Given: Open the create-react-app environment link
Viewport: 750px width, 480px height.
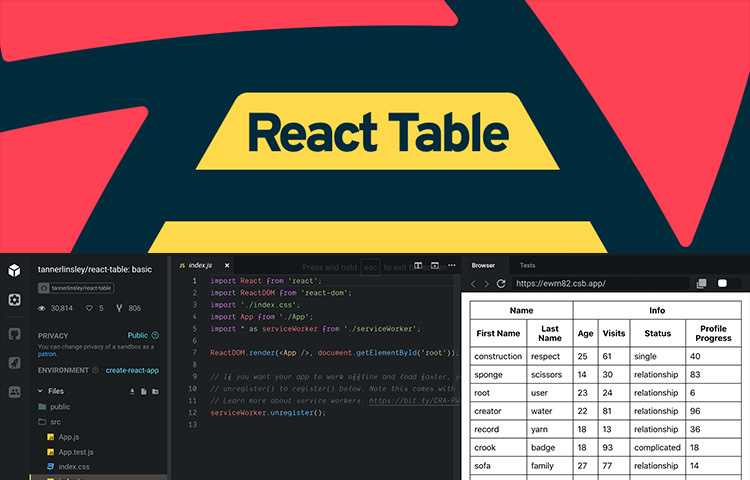Looking at the screenshot, I should pyautogui.click(x=132, y=371).
